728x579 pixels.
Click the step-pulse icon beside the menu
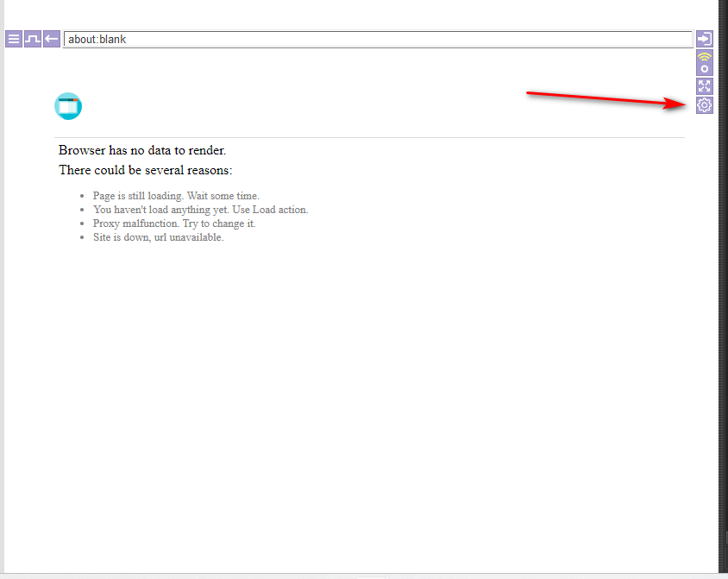[x=33, y=39]
